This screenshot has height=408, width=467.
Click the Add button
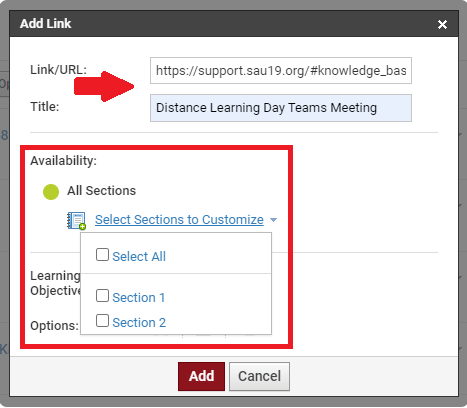[x=201, y=376]
